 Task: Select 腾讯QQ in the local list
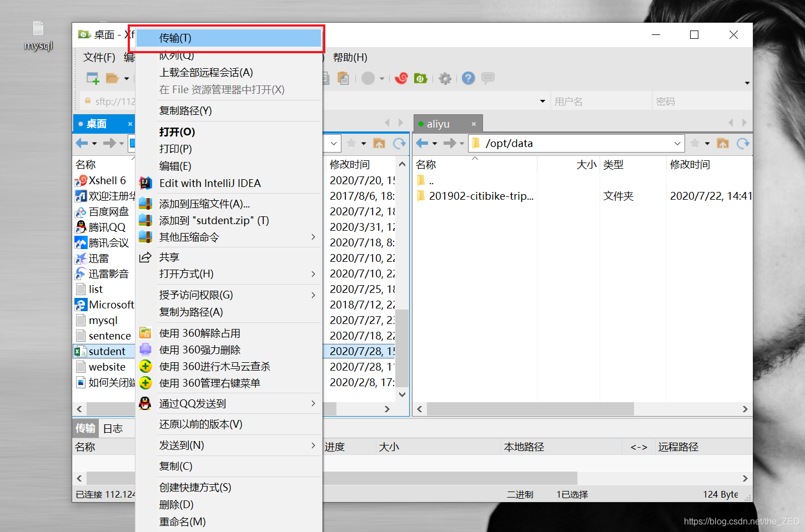click(107, 227)
